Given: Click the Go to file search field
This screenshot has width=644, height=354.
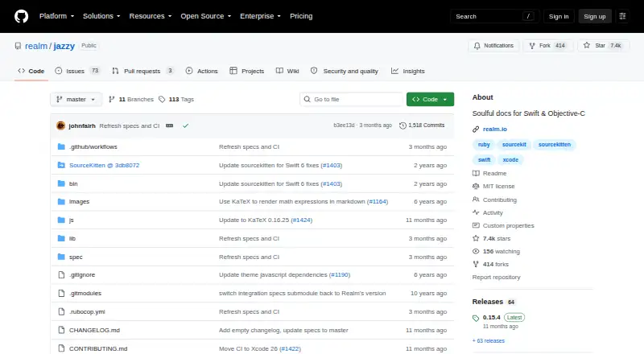Looking at the screenshot, I should [x=352, y=100].
